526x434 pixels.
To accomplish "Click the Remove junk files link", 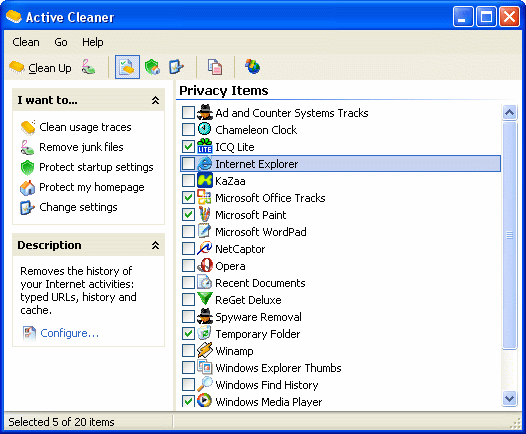I will [81, 147].
